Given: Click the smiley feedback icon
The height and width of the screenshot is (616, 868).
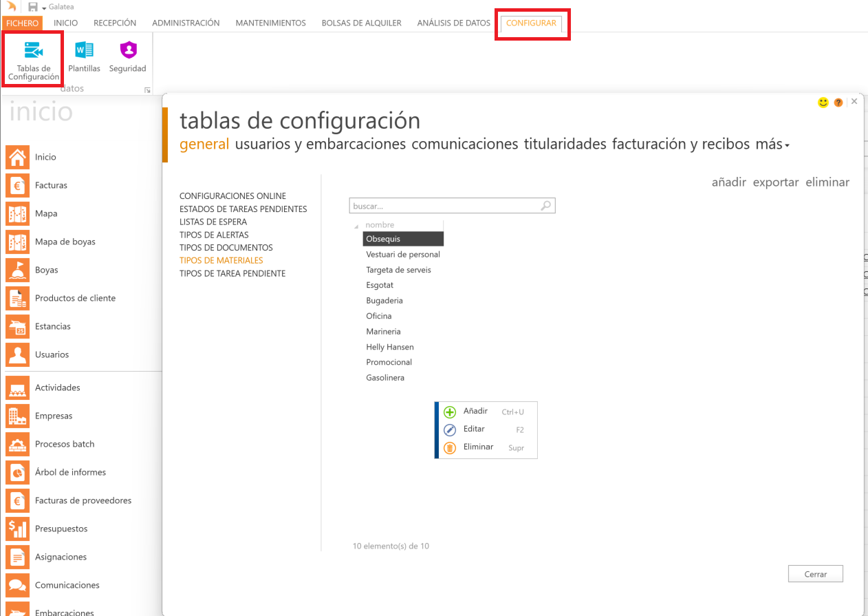Looking at the screenshot, I should click(823, 103).
